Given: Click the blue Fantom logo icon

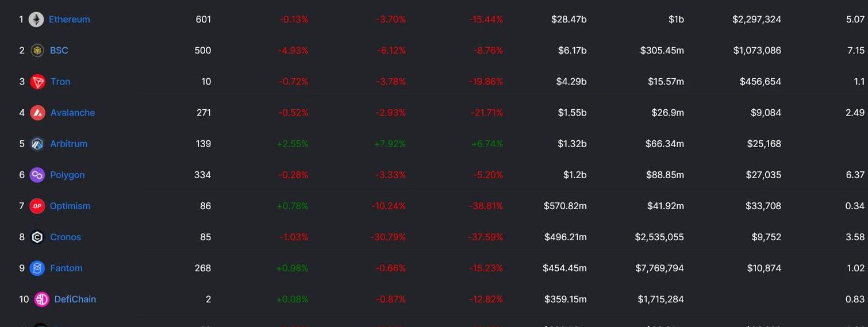Looking at the screenshot, I should coord(37,268).
